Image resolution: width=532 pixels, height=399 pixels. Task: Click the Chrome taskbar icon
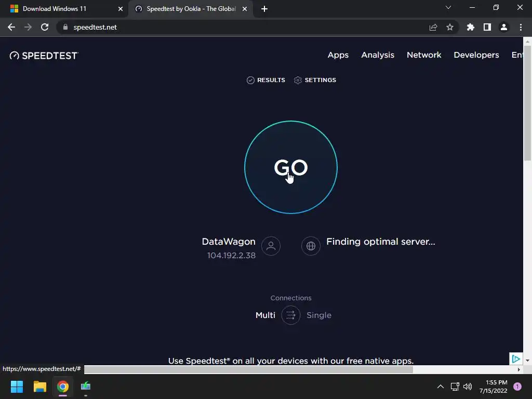[x=63, y=387]
